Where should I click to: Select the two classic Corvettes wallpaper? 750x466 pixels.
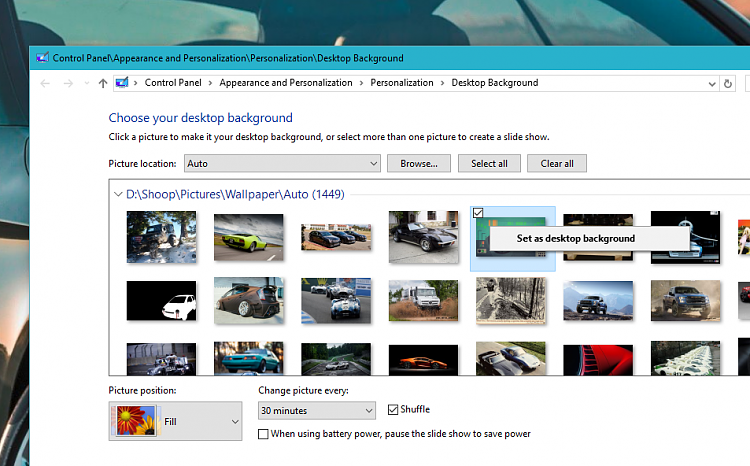click(x=511, y=358)
